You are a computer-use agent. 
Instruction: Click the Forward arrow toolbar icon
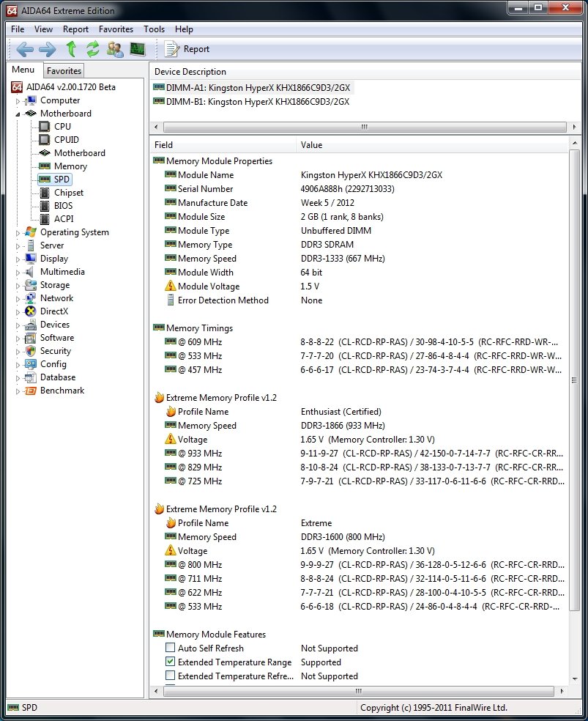coord(48,49)
